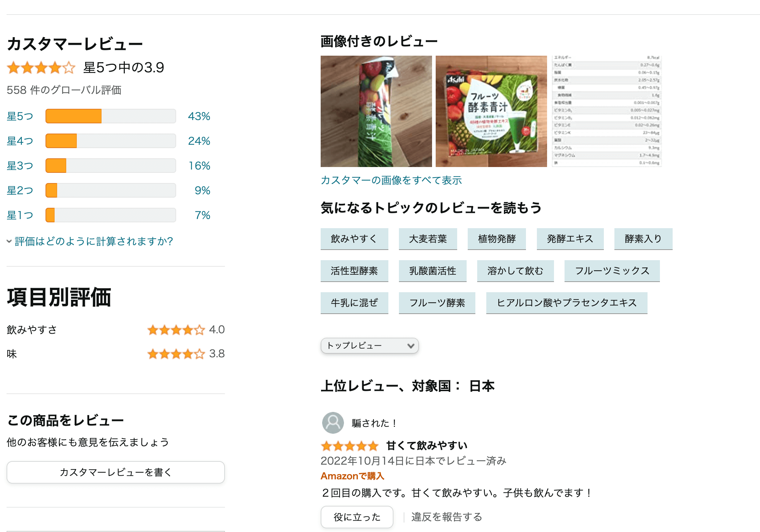The width and height of the screenshot is (760, 532).
Task: Click dropdown arrow in トップレビュー selector
Action: (411, 346)
